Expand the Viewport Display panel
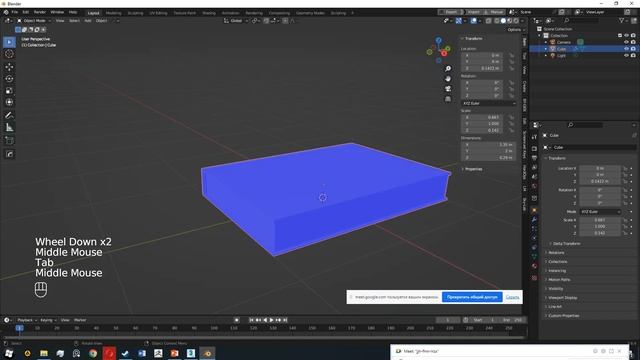Viewport: 640px width, 360px height. tap(562, 298)
